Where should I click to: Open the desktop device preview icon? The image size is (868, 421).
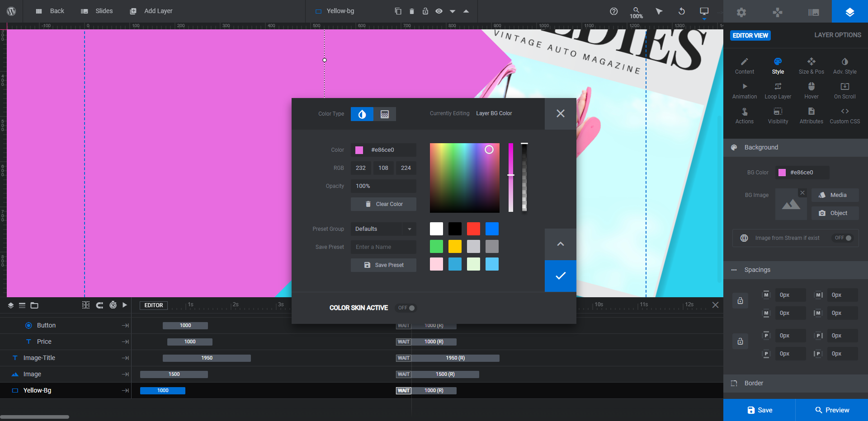704,11
